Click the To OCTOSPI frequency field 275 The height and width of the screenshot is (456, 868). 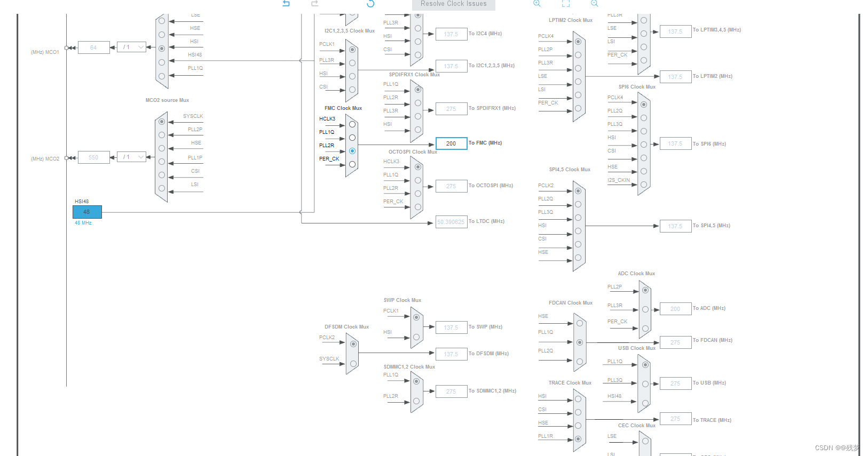click(452, 186)
